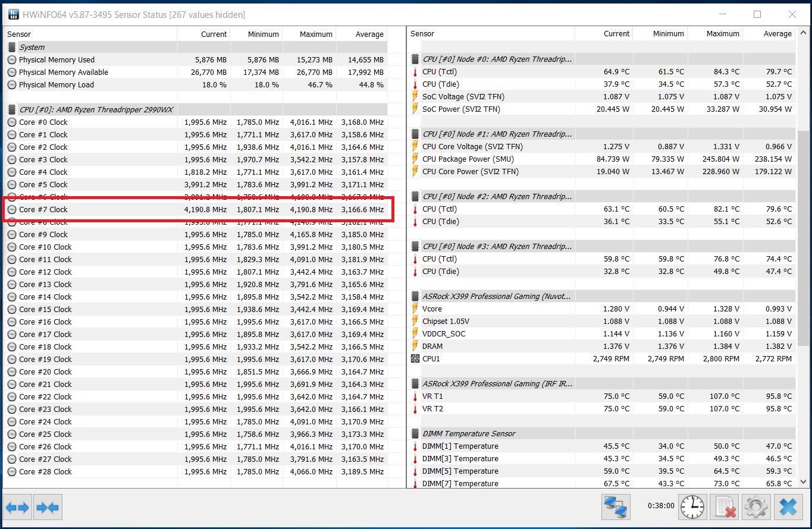Select ASRock X399 Professional Gaming (Nuvot... header
812x529 pixels.
click(x=602, y=296)
